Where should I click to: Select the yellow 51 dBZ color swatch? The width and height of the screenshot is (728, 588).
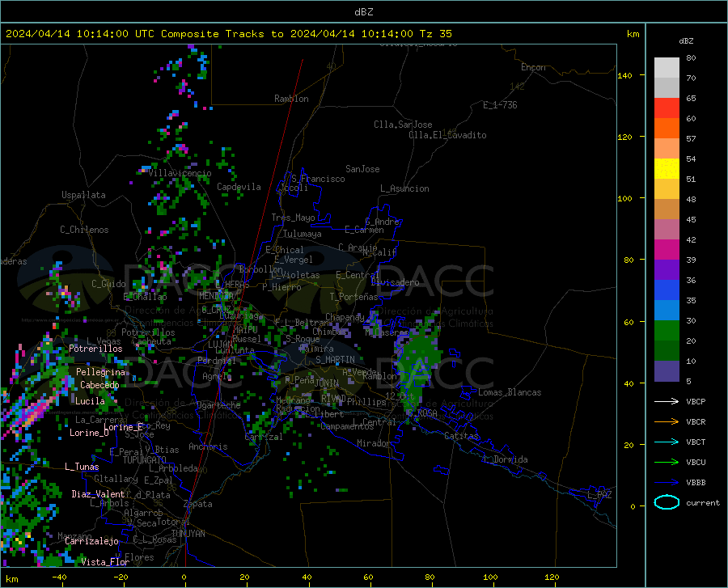[667, 169]
